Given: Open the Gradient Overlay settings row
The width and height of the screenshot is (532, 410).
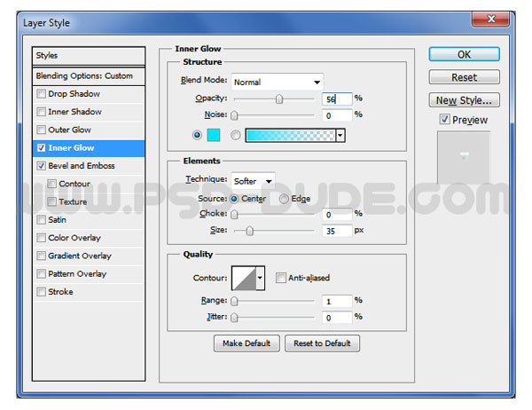Looking at the screenshot, I should click(x=89, y=256).
